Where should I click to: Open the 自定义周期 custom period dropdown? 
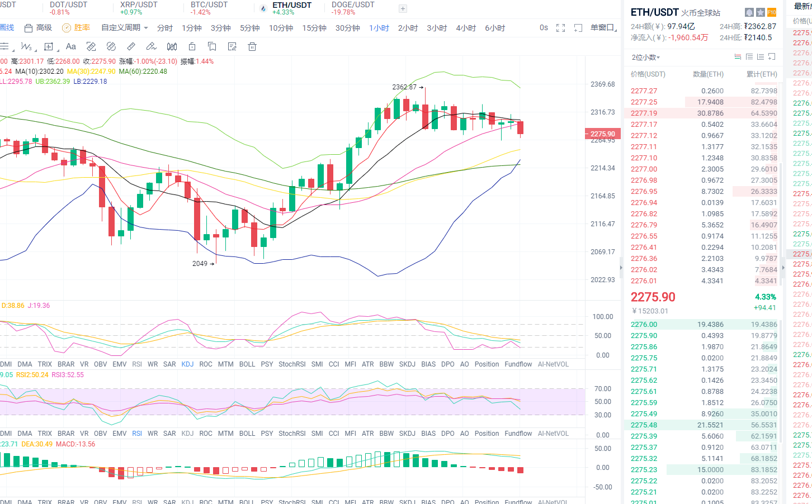coord(125,28)
